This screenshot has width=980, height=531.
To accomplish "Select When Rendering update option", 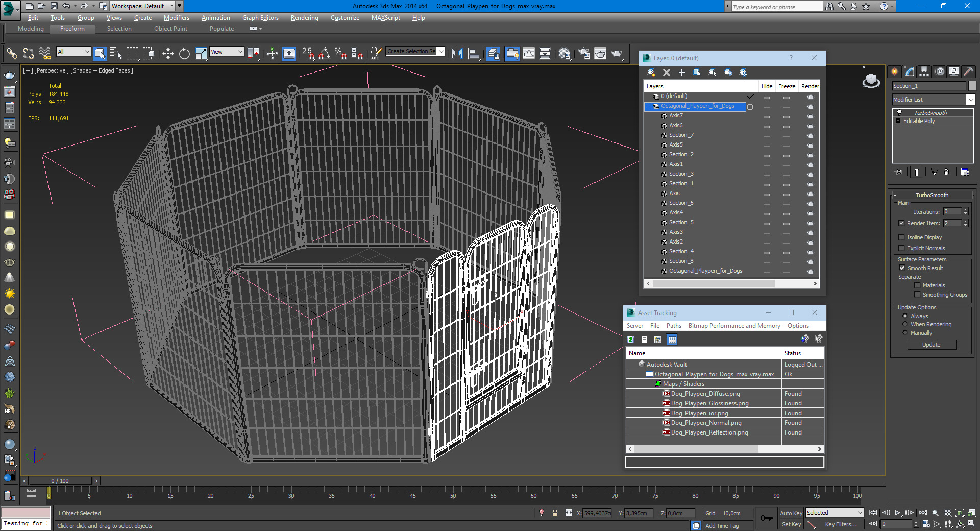I will click(905, 324).
